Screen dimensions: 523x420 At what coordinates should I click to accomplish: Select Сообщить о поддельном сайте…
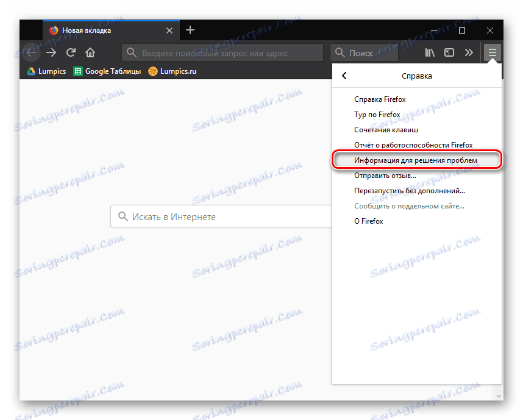click(417, 206)
